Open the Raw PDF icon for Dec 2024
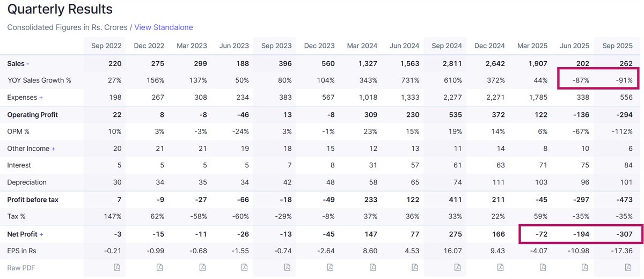This screenshot has height=279, width=644. pyautogui.click(x=500, y=267)
